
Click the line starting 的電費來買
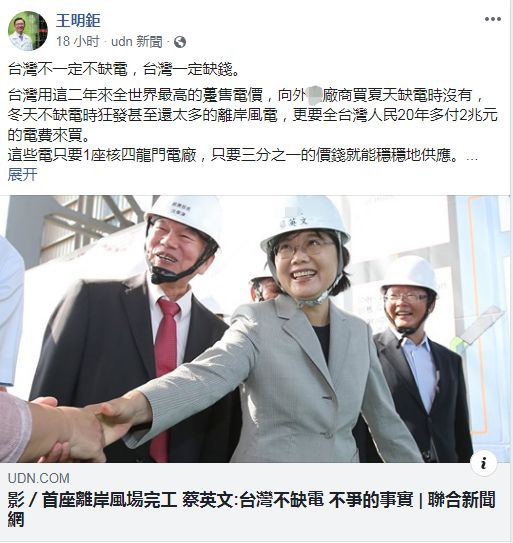[49, 135]
